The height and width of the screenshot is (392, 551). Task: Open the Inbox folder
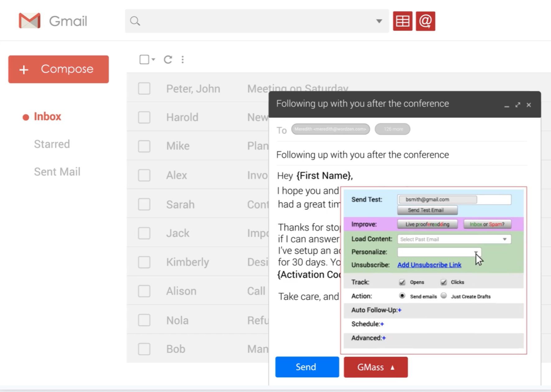point(48,116)
